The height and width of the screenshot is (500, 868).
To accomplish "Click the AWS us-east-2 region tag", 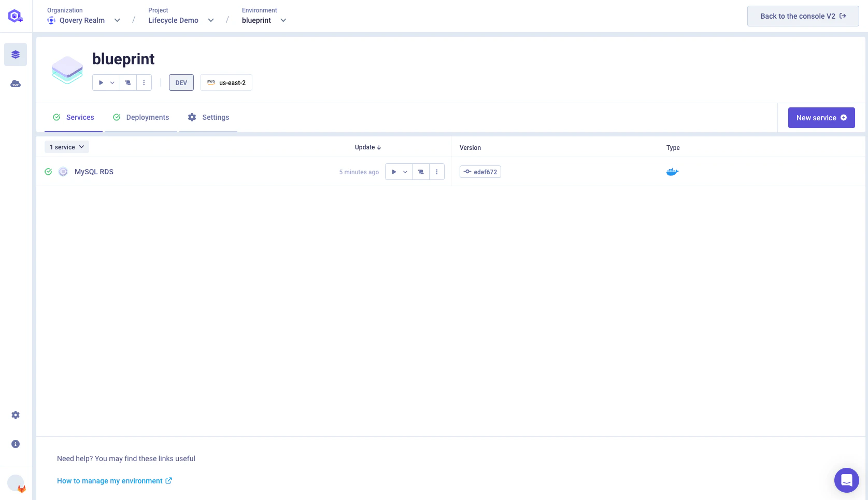I will 226,82.
